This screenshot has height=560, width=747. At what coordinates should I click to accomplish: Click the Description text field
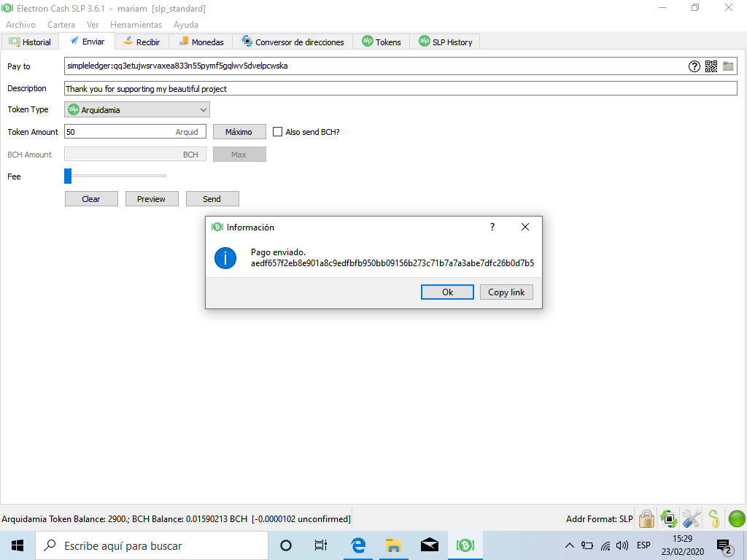click(x=400, y=88)
